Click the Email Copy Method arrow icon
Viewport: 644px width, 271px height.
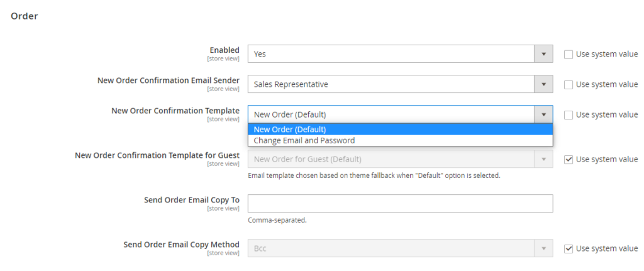543,248
